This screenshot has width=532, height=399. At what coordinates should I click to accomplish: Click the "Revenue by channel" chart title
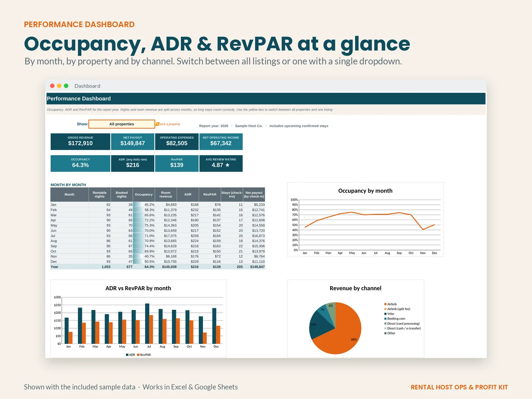355,288
